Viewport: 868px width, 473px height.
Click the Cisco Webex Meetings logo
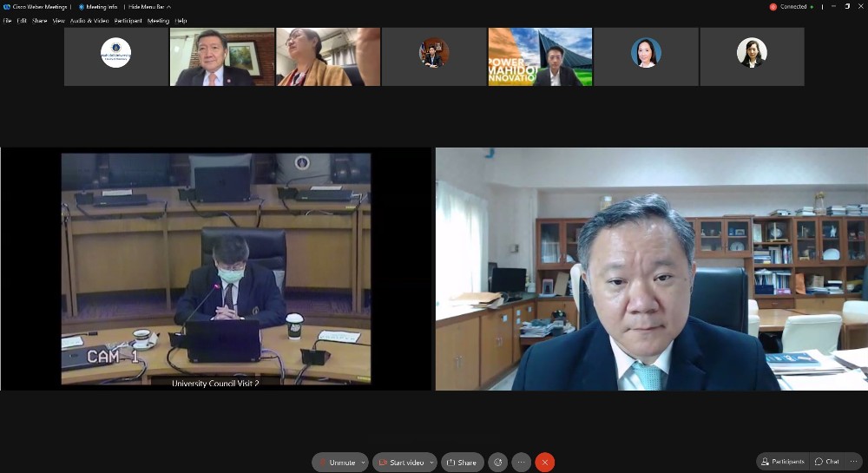pos(7,7)
